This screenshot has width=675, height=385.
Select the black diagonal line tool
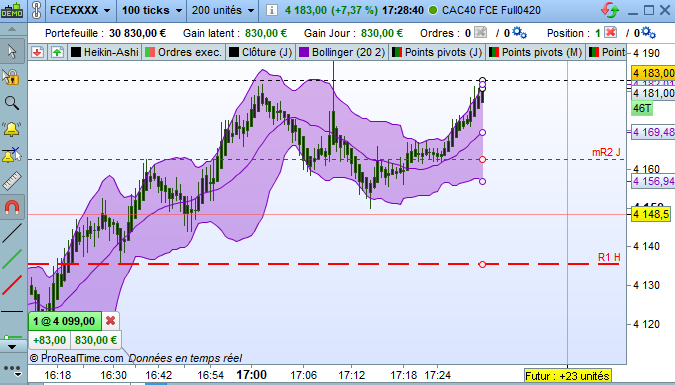point(12,233)
